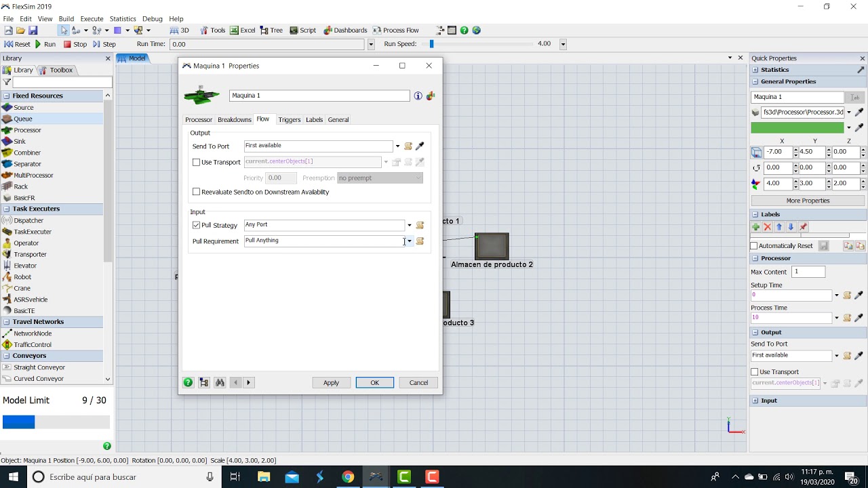The height and width of the screenshot is (488, 868).
Task: Open the 3D view toolbar button
Action: point(179,30)
